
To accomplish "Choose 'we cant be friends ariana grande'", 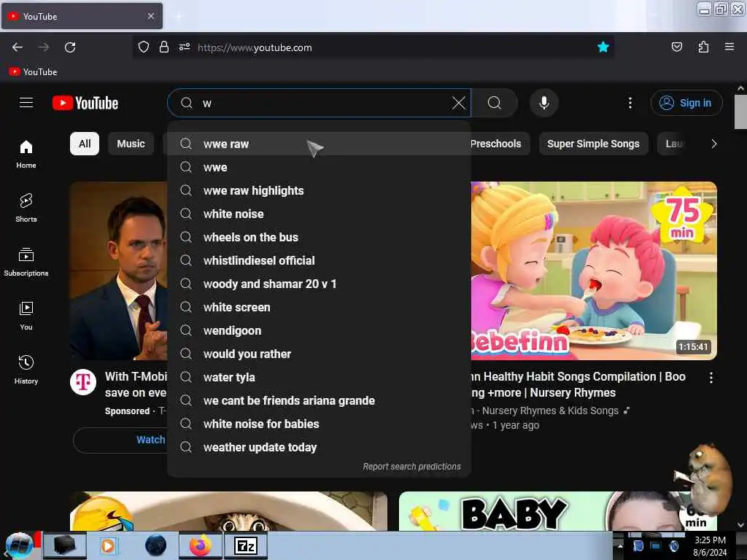I will click(x=319, y=400).
